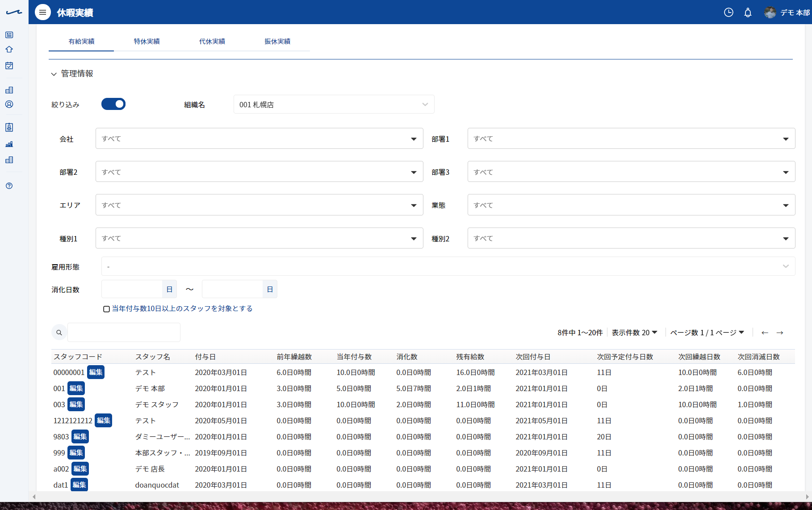Image resolution: width=812 pixels, height=510 pixels.
Task: Click the search magnifier icon
Action: [59, 333]
